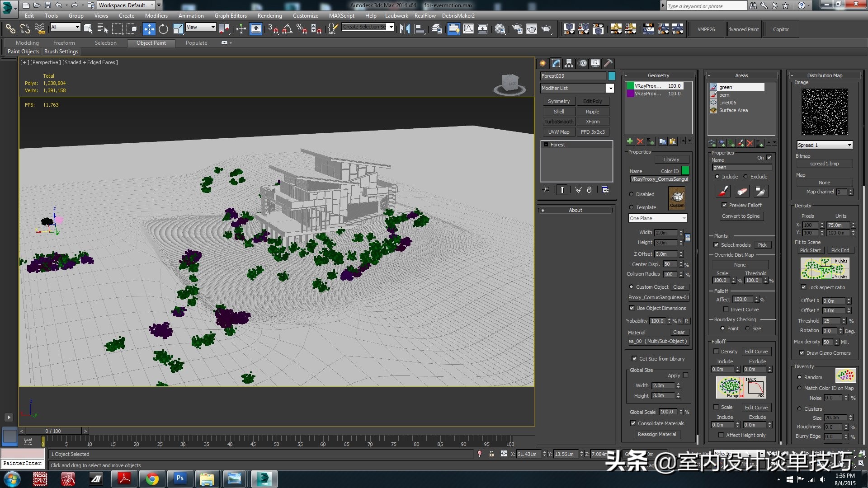This screenshot has width=868, height=488.
Task: Click the pin stack icon
Action: point(547,190)
